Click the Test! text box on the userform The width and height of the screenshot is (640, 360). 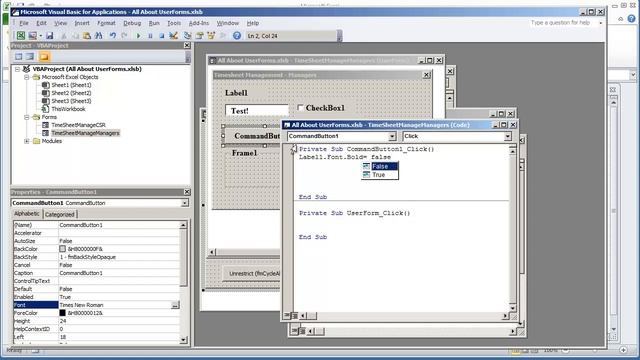(257, 111)
